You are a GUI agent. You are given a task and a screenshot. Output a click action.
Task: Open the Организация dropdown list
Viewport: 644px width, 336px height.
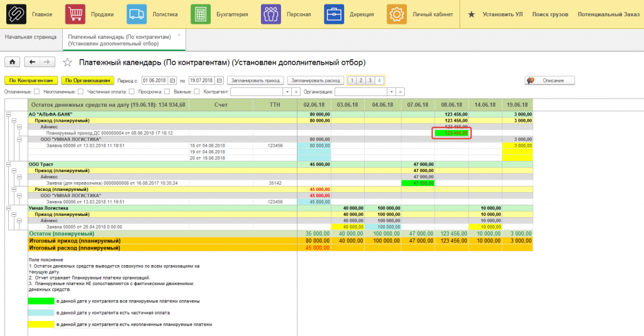[x=392, y=92]
